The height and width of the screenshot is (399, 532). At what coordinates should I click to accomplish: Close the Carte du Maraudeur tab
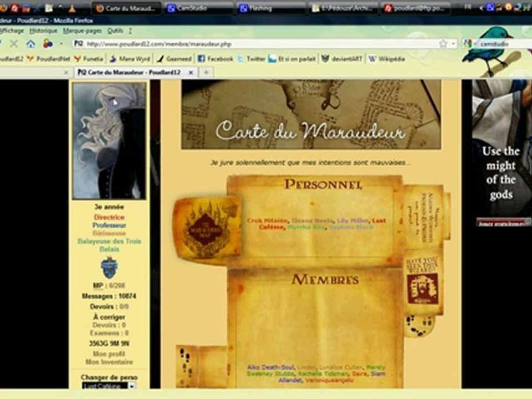(x=191, y=72)
